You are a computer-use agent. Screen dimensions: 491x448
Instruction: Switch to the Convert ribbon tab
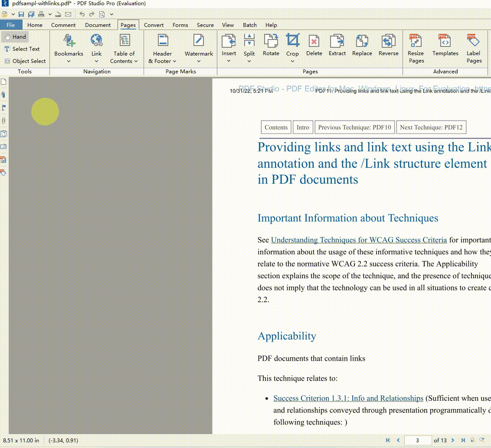pyautogui.click(x=154, y=25)
